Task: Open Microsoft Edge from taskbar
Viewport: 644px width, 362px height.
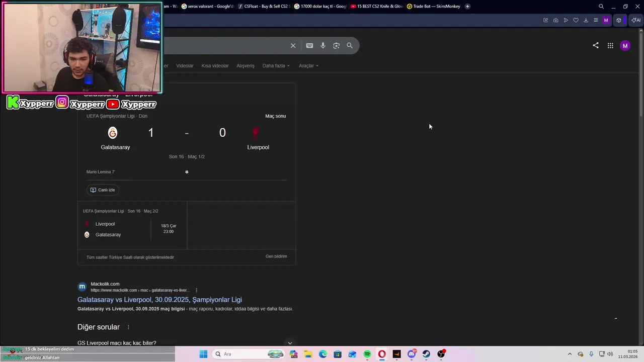Action: pos(323,354)
